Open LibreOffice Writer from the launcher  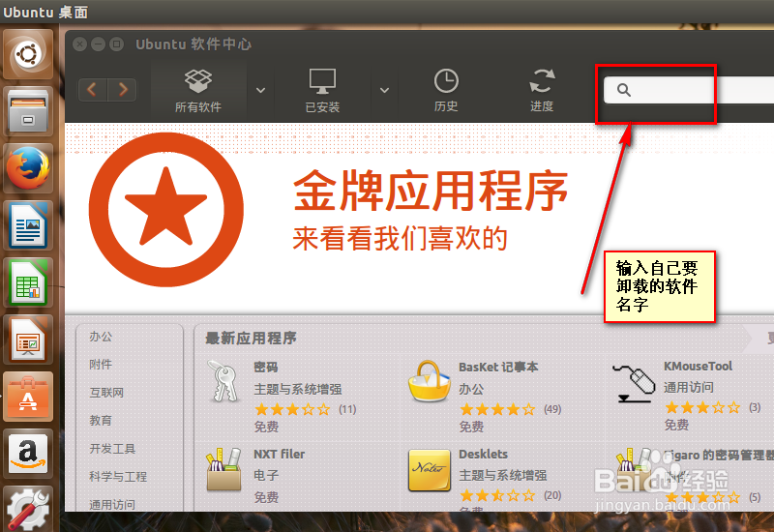coord(28,225)
